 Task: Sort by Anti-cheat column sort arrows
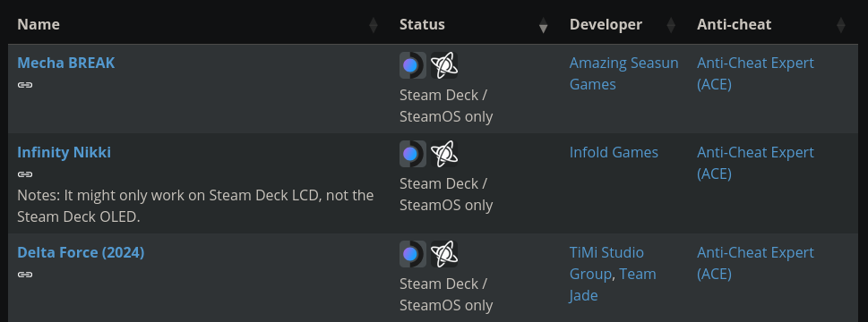[x=841, y=25]
